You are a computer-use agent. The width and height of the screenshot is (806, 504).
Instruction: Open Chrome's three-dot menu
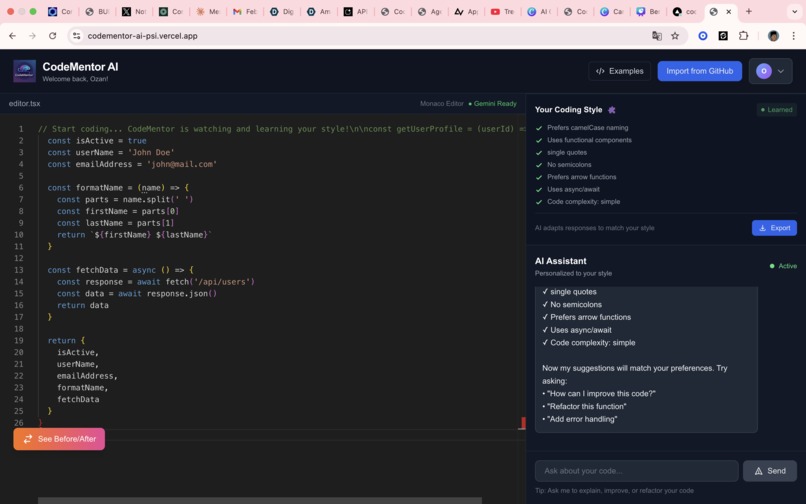(x=794, y=36)
